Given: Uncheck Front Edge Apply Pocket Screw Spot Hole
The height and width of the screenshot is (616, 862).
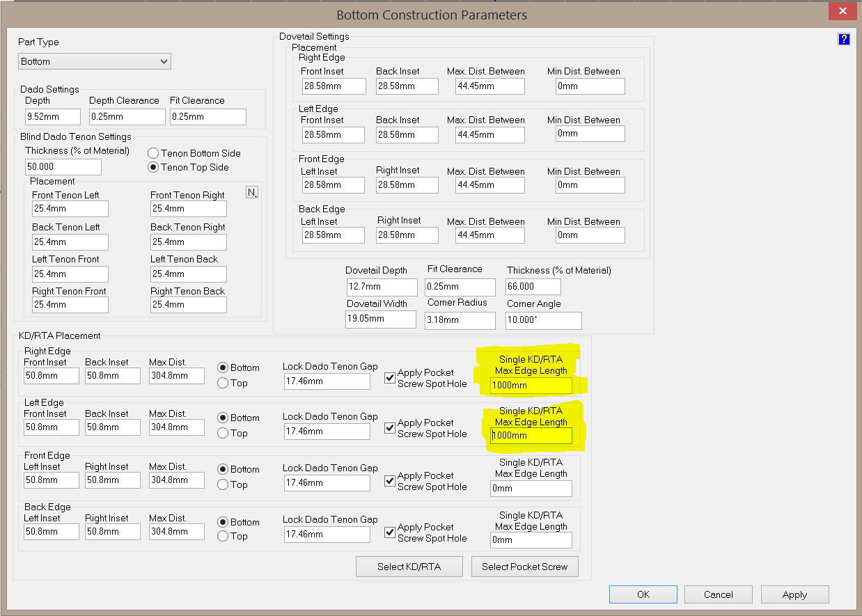Looking at the screenshot, I should (390, 481).
